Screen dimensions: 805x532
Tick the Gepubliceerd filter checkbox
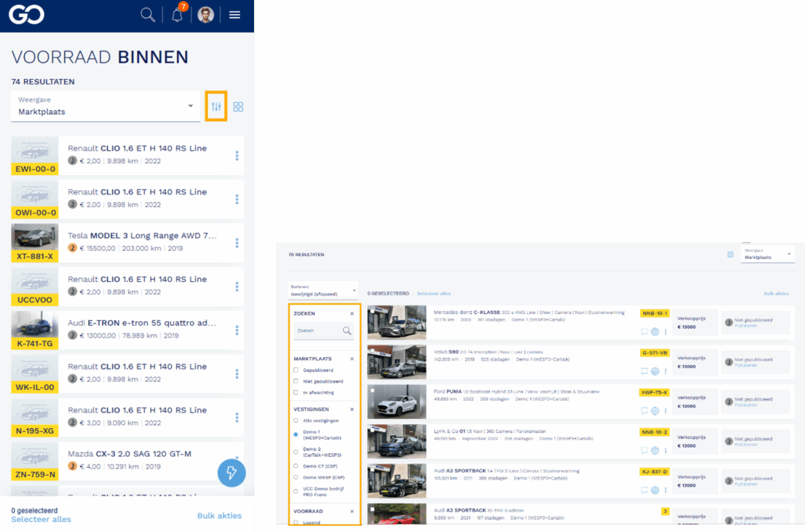(x=295, y=370)
